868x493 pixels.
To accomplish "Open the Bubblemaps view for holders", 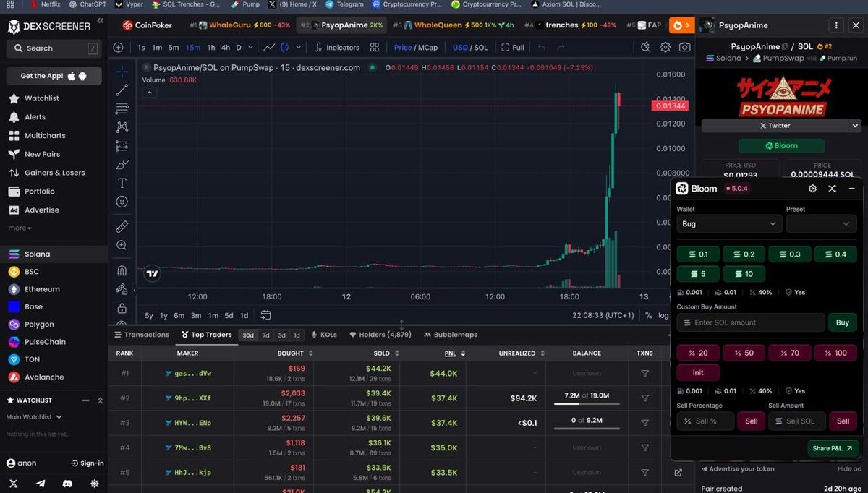I will pyautogui.click(x=450, y=334).
